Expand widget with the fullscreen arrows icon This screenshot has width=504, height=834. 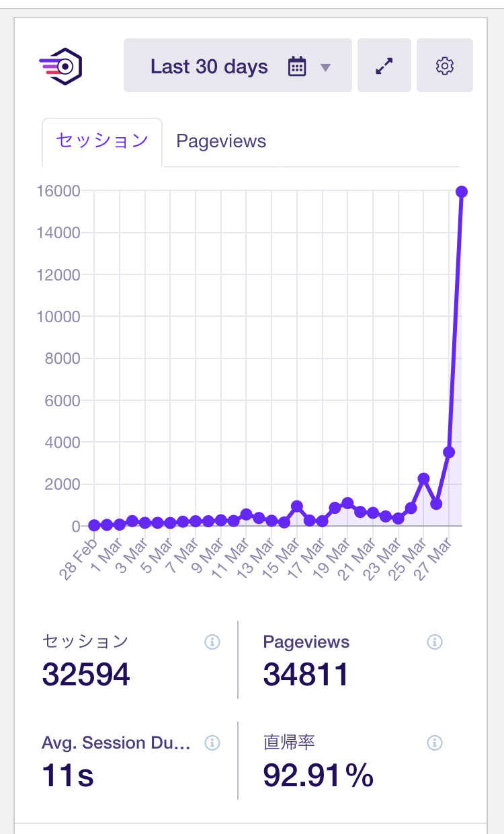coord(384,66)
